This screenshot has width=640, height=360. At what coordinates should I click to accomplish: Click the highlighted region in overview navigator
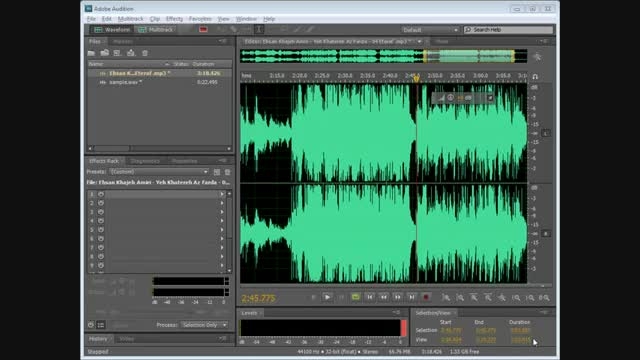click(x=469, y=56)
